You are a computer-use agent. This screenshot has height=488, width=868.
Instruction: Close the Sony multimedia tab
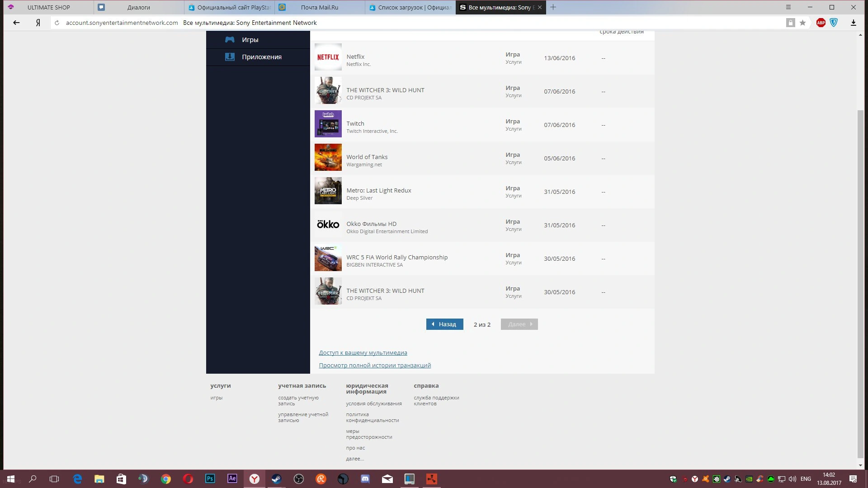tap(540, 7)
